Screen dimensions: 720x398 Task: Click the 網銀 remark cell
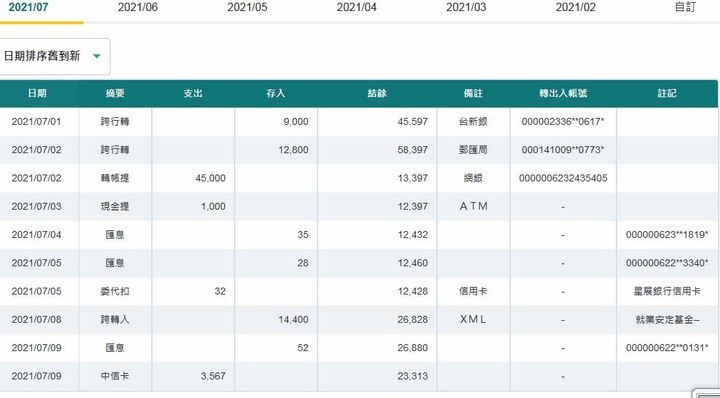click(x=473, y=178)
